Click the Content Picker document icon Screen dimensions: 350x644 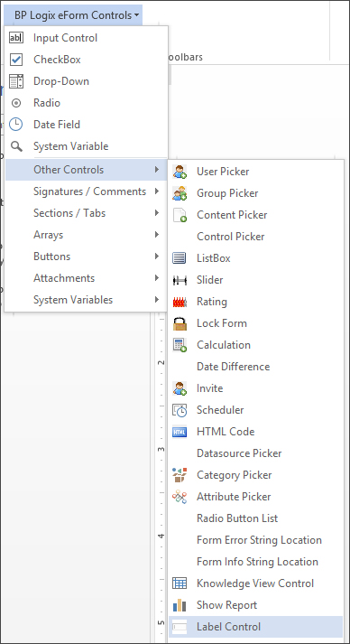pos(180,215)
